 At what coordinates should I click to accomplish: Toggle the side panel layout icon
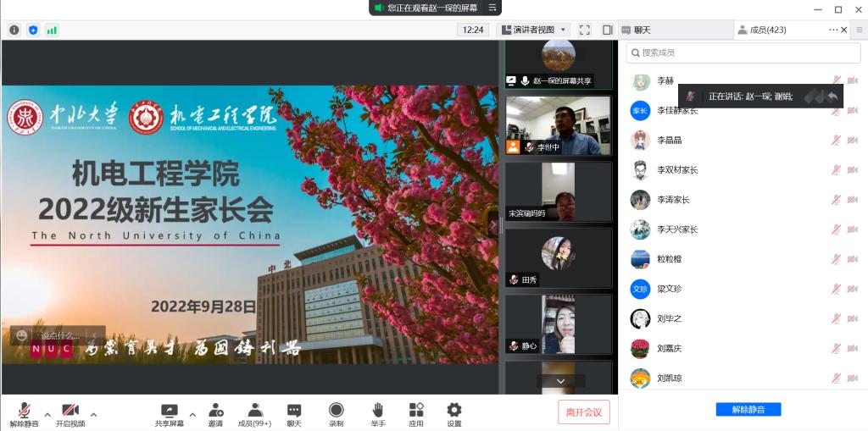pos(607,30)
